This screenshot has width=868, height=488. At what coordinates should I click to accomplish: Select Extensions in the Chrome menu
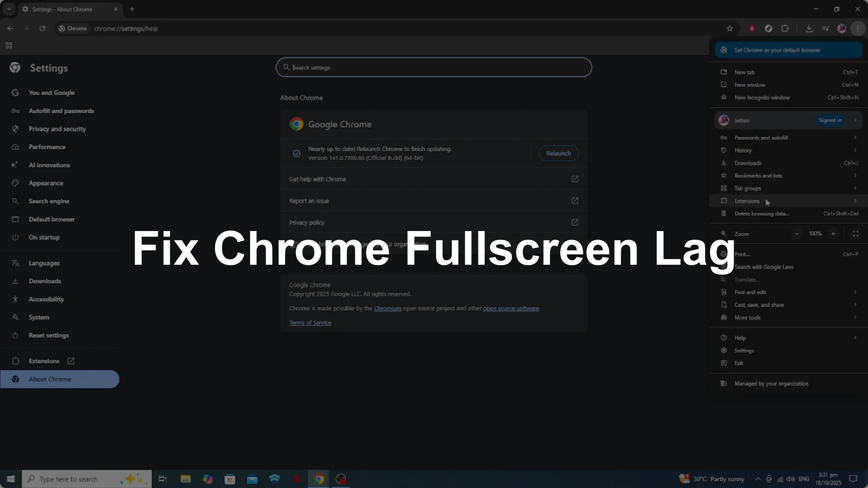pos(747,201)
